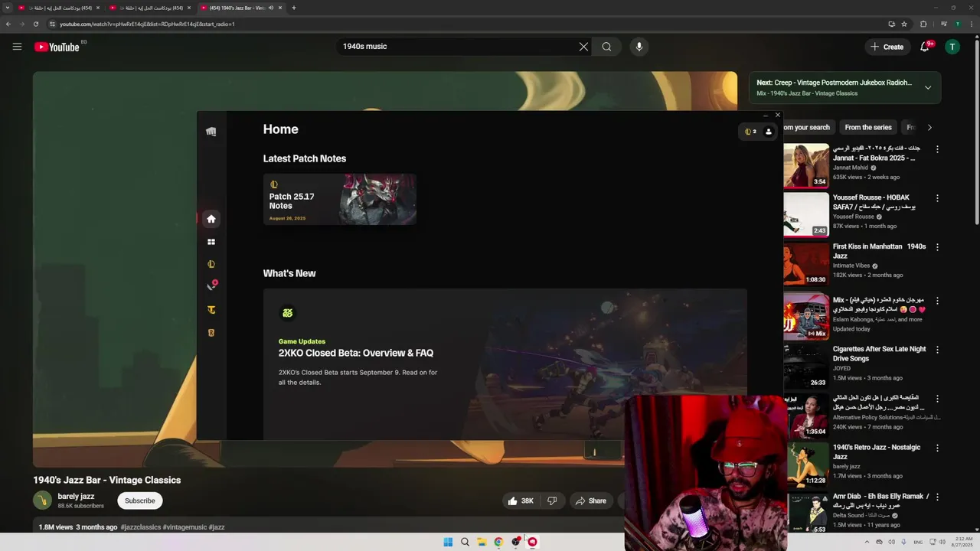Open 2XKO Closed Beta: Overview & FAQ article
980x551 pixels.
tap(356, 353)
